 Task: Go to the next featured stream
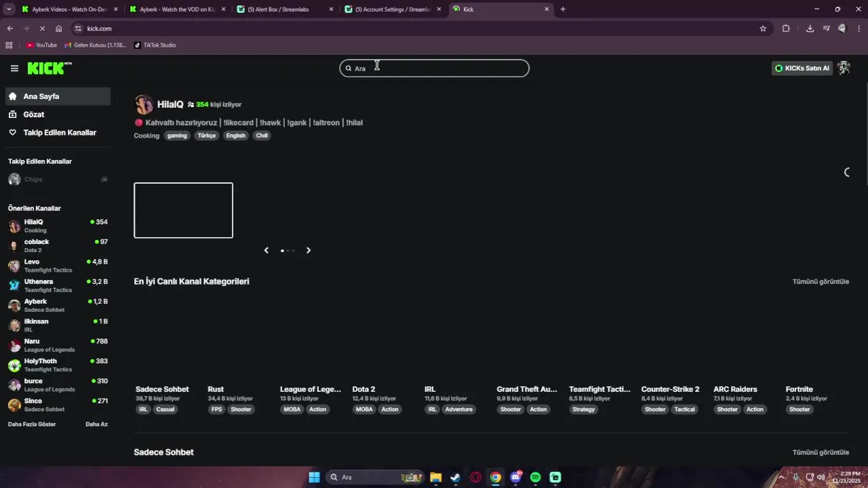(x=309, y=250)
